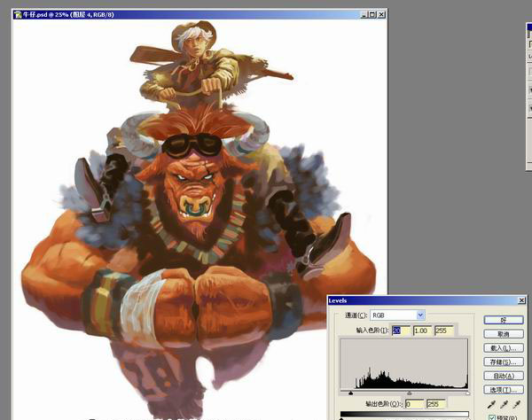Click the white input level slider triangle
532x420 pixels.
tap(467, 393)
